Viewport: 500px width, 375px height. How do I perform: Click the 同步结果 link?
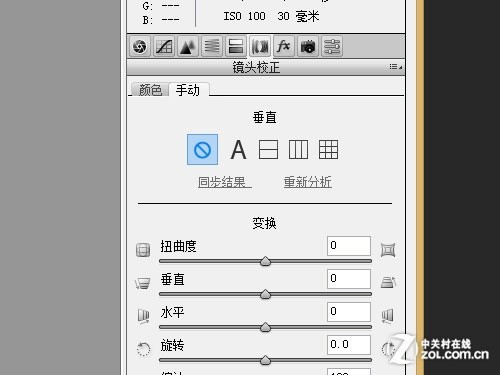225,182
